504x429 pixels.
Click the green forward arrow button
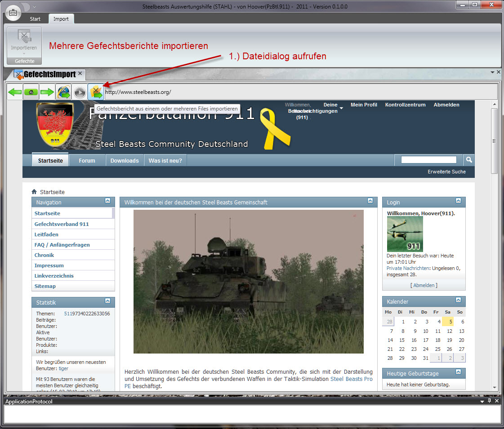(47, 92)
